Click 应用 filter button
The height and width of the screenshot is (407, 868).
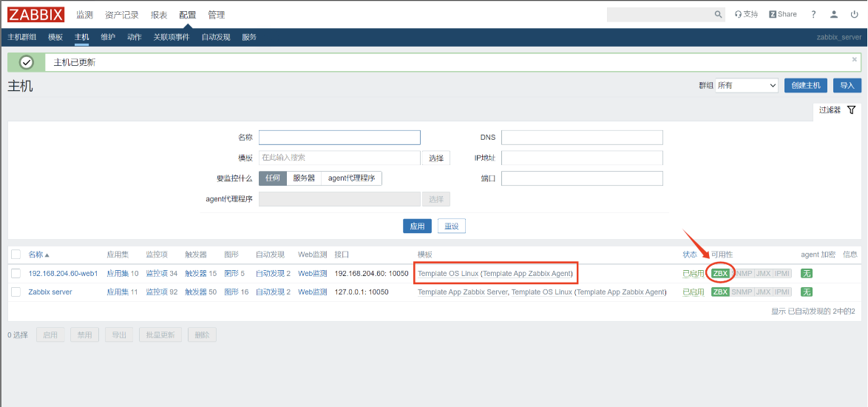pyautogui.click(x=417, y=226)
